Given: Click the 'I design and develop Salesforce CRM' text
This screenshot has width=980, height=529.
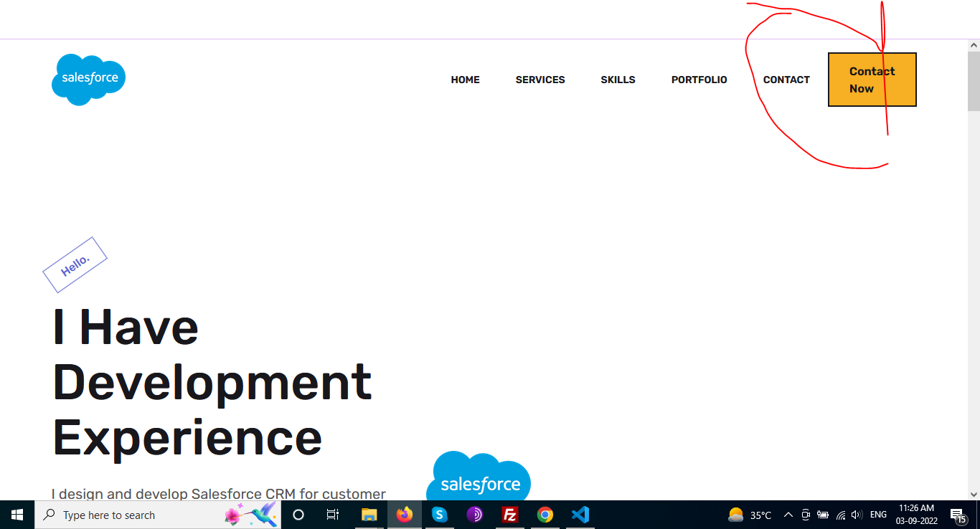Looking at the screenshot, I should click(219, 494).
